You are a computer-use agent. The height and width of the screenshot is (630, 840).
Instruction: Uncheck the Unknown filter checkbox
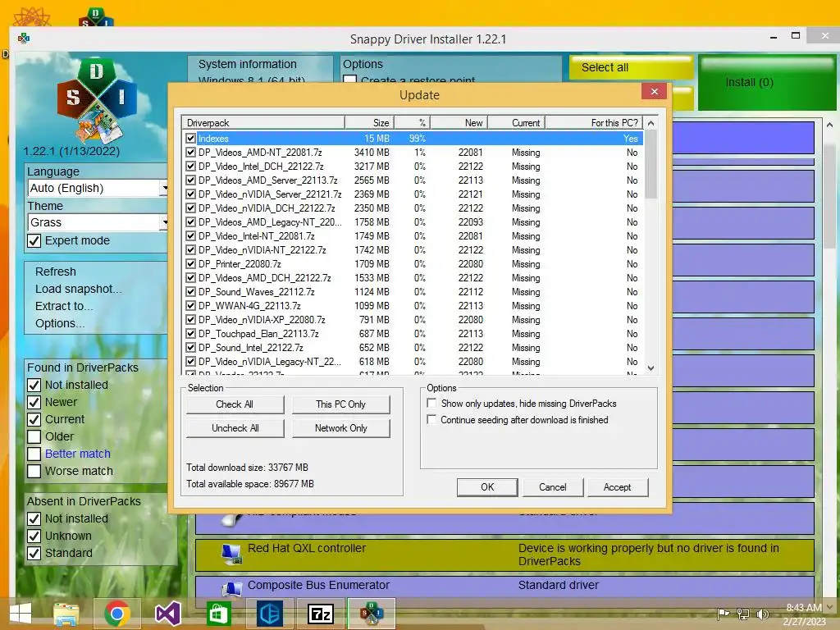34,536
